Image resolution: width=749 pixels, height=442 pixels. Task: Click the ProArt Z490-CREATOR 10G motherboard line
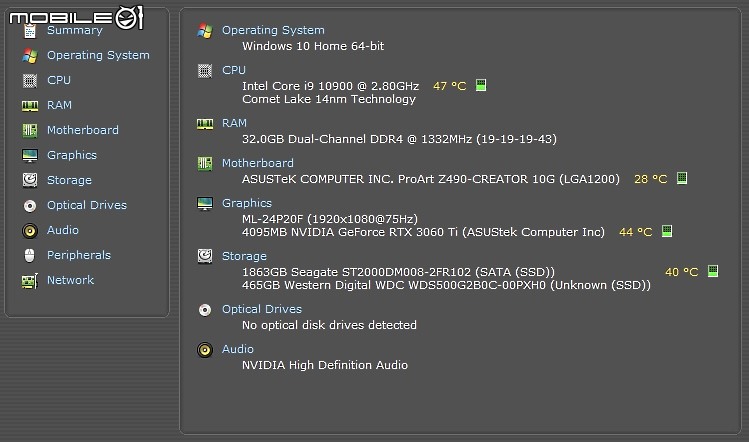tap(431, 179)
